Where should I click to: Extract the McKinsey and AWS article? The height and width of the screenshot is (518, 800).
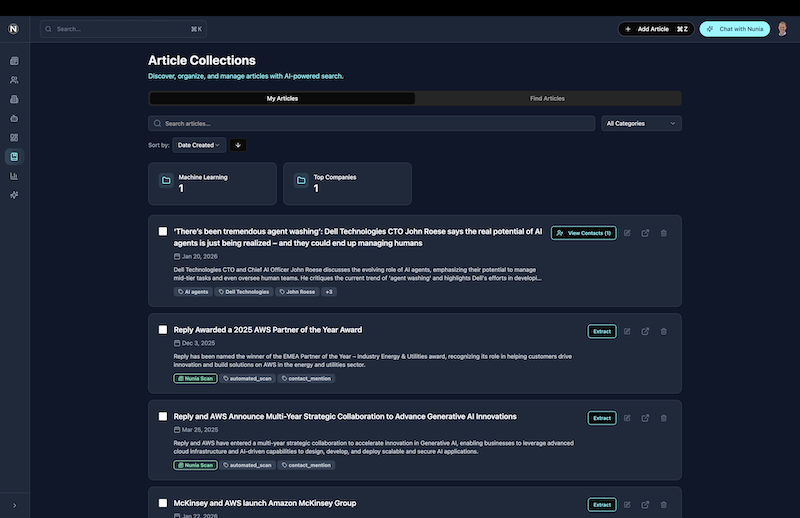tap(602, 505)
